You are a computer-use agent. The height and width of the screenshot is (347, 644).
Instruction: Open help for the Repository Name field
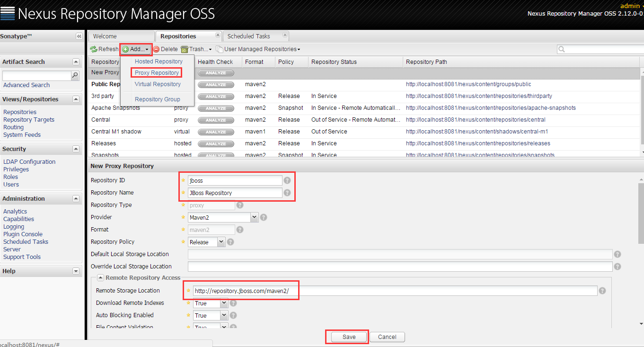[x=287, y=193]
